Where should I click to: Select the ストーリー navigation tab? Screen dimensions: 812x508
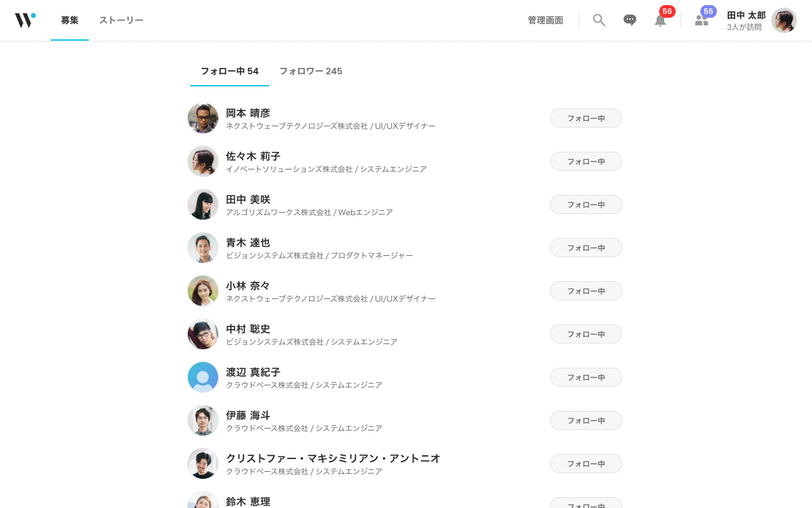tap(121, 20)
